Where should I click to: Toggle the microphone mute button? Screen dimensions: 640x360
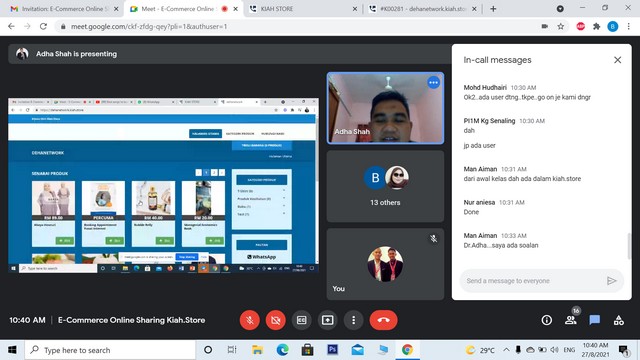click(249, 320)
